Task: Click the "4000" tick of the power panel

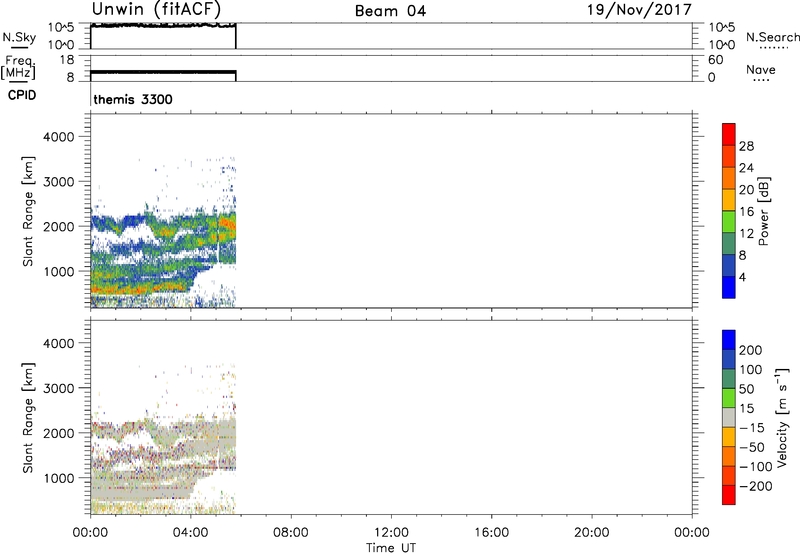Action: coord(59,137)
